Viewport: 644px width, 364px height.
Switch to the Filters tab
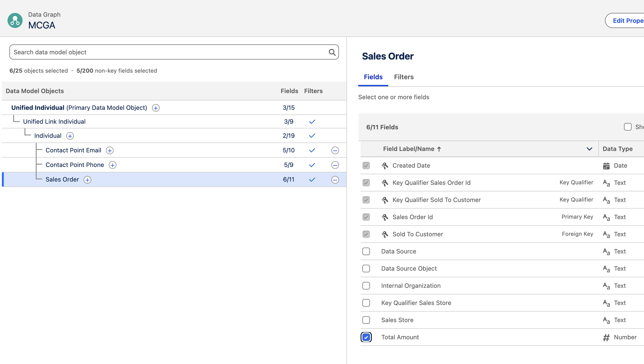coord(404,77)
